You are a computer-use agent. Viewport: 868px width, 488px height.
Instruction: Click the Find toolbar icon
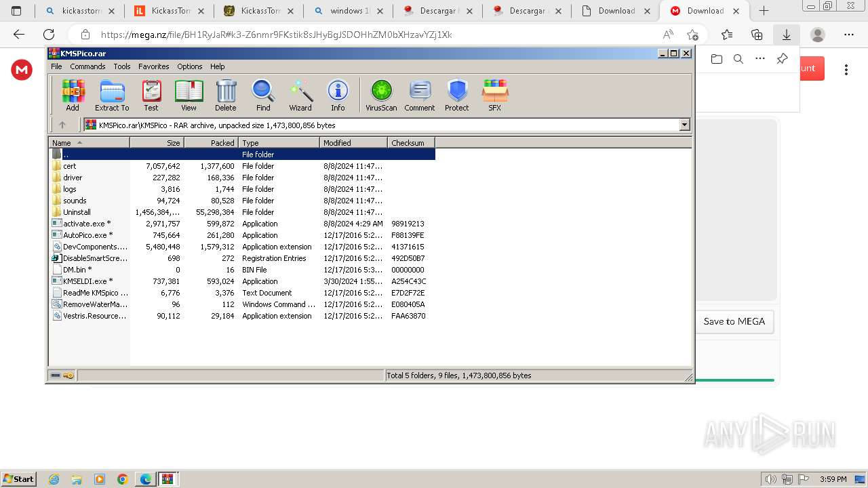[263, 95]
